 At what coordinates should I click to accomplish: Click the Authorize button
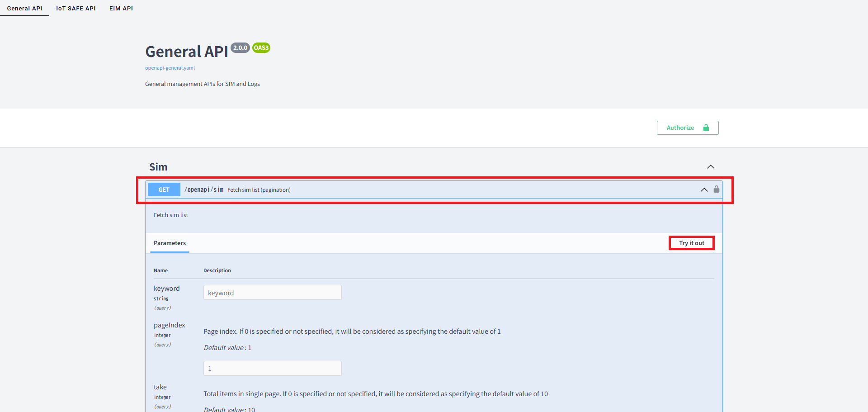click(x=688, y=128)
